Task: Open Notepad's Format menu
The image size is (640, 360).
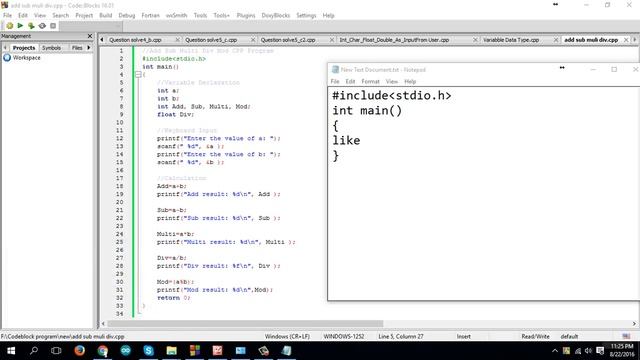Action: pos(370,81)
